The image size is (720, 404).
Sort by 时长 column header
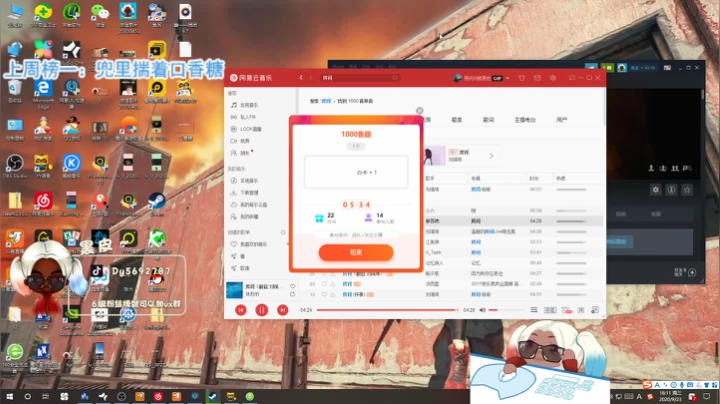[534, 178]
